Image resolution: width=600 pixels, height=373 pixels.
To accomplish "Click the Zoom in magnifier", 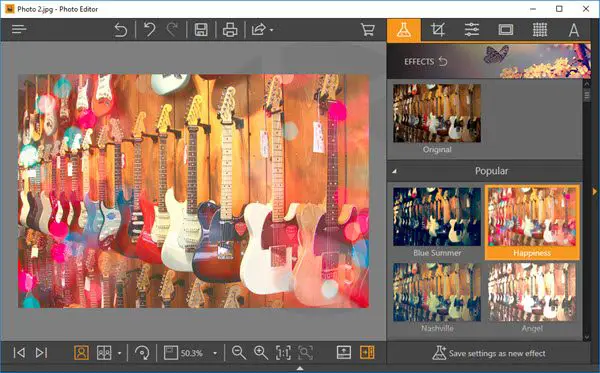I will tap(261, 353).
